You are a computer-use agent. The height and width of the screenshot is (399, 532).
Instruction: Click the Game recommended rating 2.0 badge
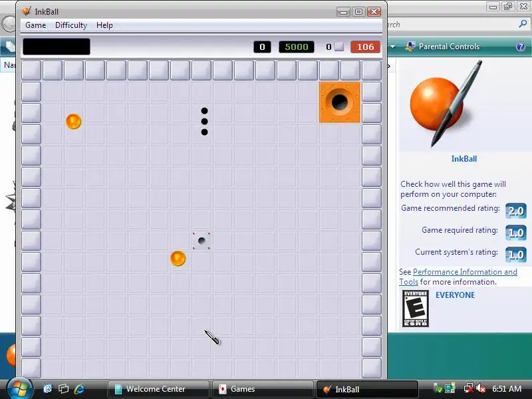[x=516, y=211]
